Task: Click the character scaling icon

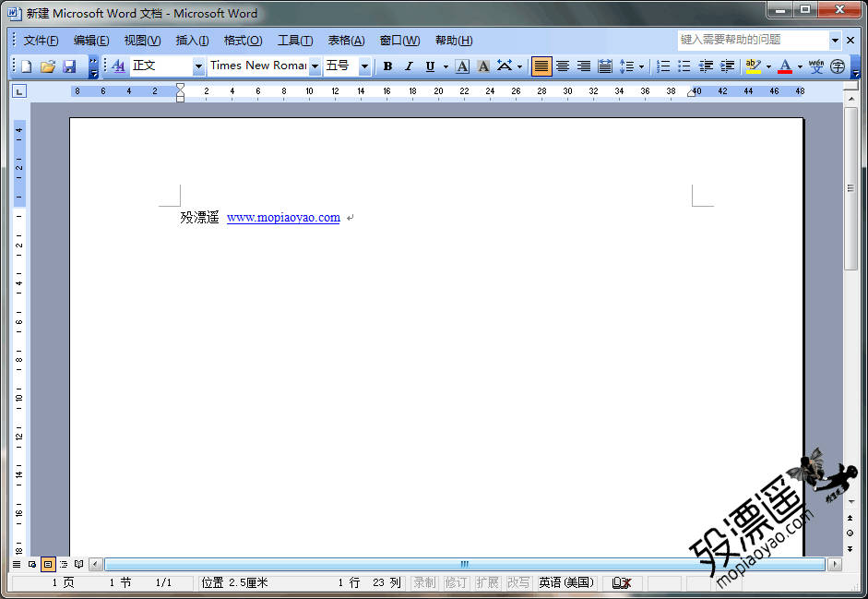Action: point(504,66)
